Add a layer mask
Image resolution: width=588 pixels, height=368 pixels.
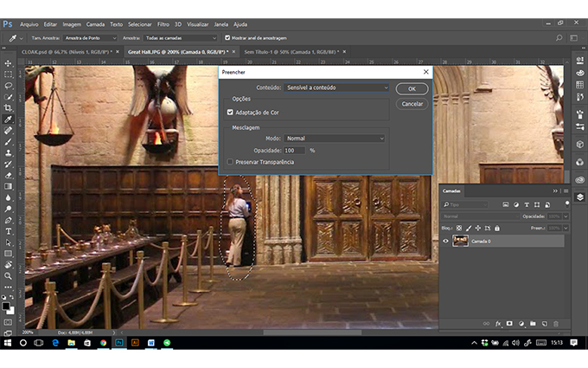(x=509, y=323)
